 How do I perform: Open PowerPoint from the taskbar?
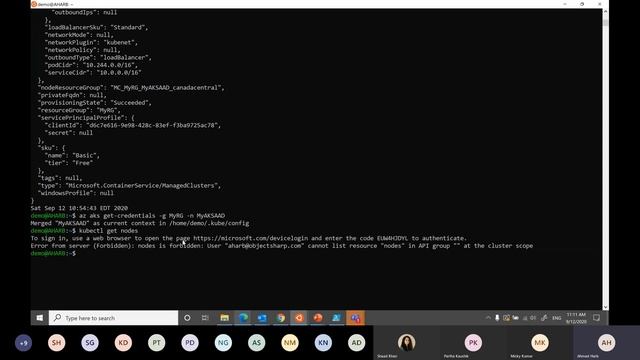tap(318, 318)
